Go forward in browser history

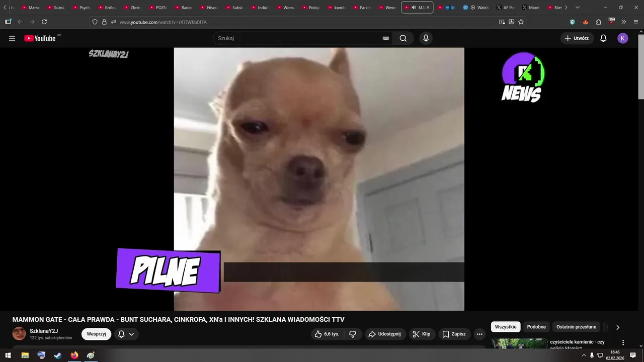[32, 22]
